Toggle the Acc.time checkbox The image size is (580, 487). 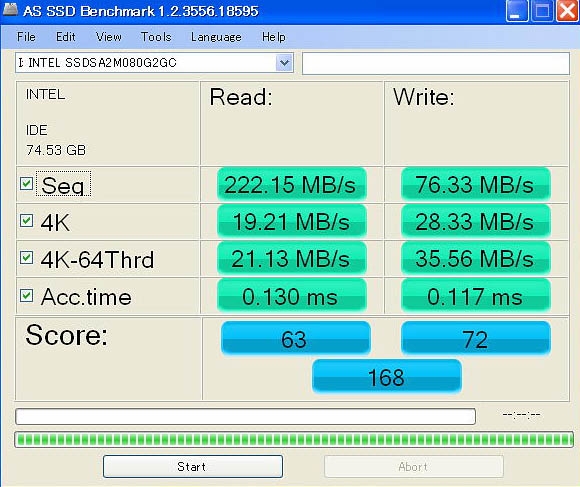[x=26, y=295]
